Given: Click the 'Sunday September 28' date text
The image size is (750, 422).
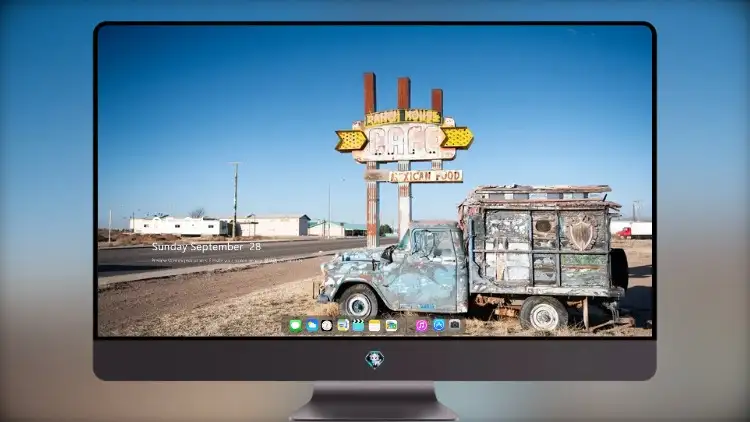Looking at the screenshot, I should [x=206, y=247].
